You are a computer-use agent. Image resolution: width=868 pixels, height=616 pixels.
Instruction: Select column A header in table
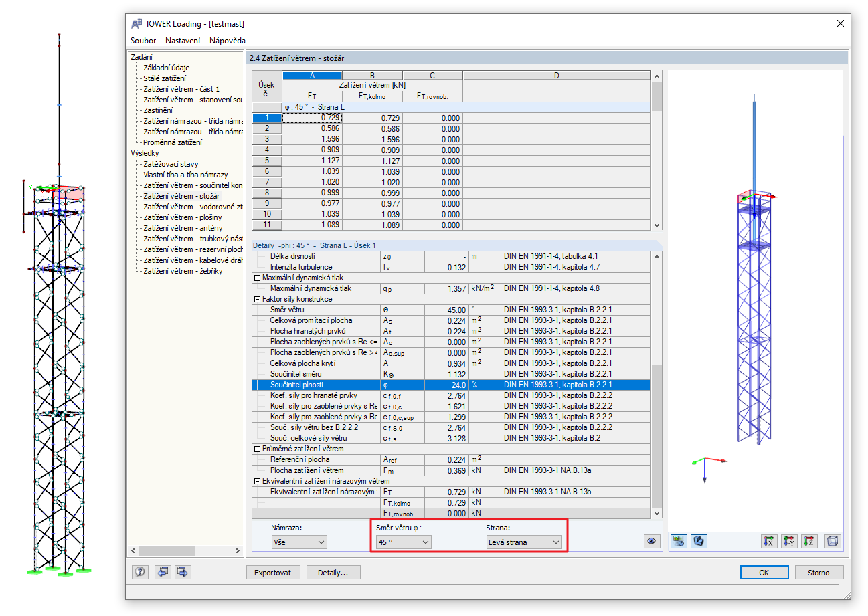click(x=312, y=76)
